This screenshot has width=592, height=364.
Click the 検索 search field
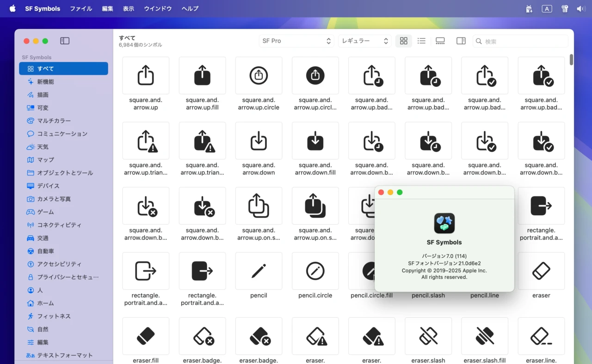point(524,41)
